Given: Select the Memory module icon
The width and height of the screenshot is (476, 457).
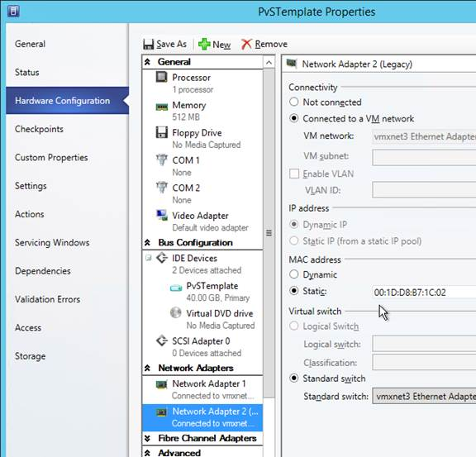Looking at the screenshot, I should point(161,107).
